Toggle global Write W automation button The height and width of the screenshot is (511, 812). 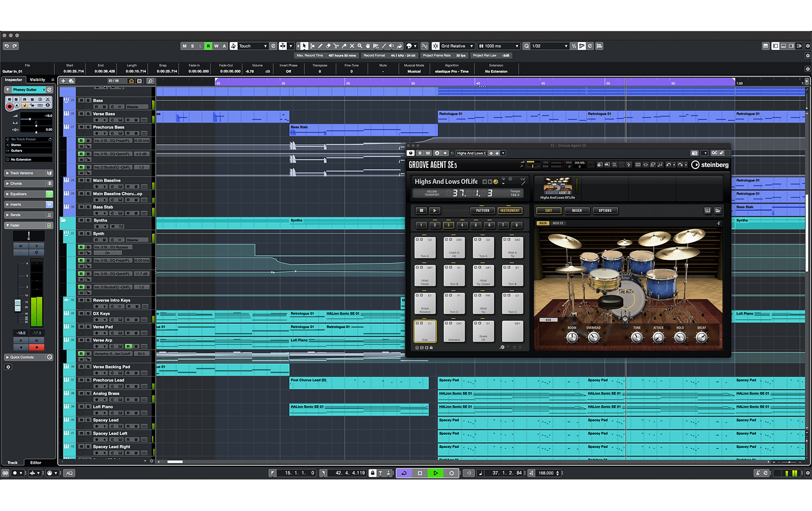coord(216,46)
